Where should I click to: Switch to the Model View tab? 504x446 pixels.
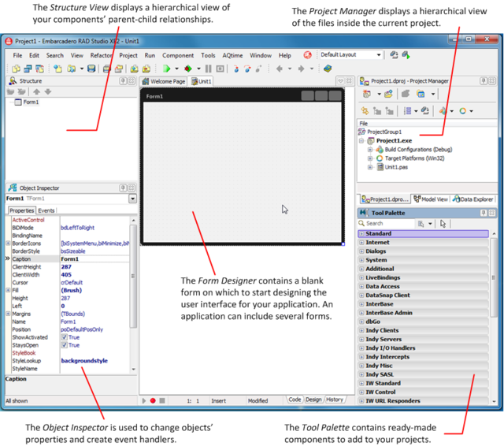pyautogui.click(x=431, y=199)
